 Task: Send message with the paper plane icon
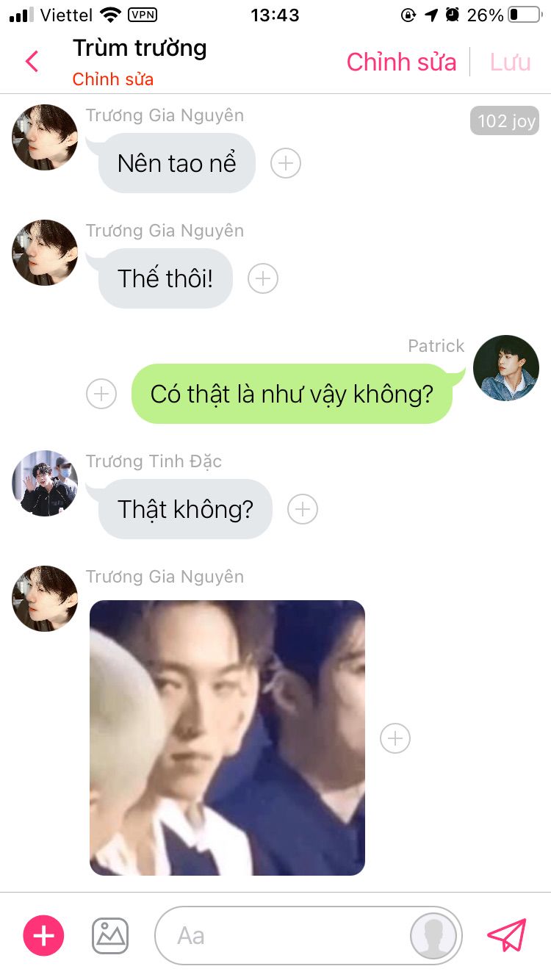point(507,935)
